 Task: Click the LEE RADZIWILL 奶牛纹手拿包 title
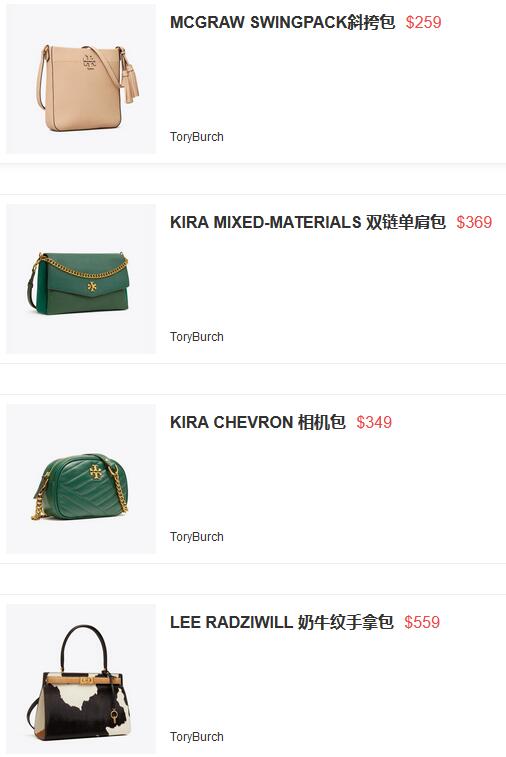tap(281, 622)
